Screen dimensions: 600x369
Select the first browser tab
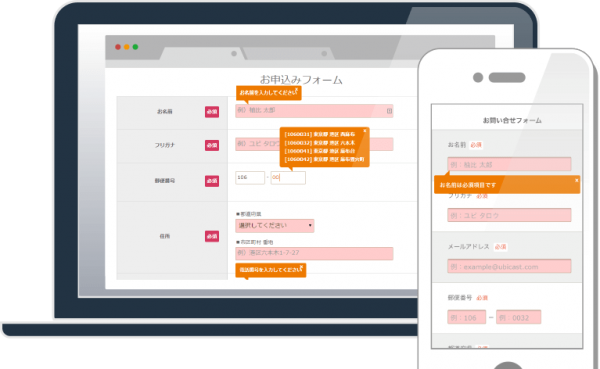202,54
